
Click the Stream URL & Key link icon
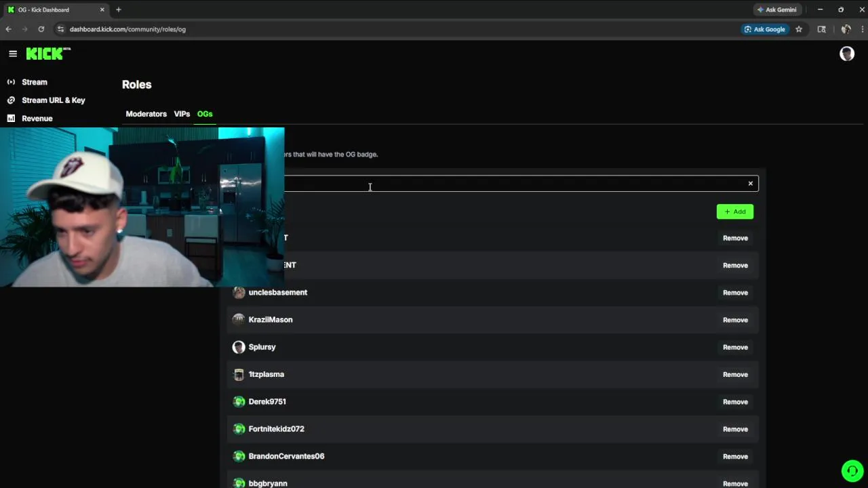click(11, 100)
